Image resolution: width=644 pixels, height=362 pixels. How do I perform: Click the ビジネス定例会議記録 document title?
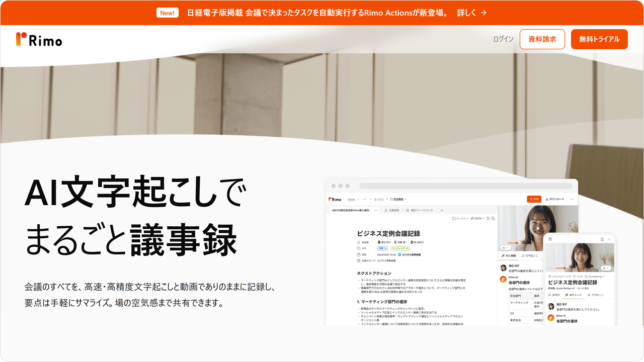(x=388, y=233)
